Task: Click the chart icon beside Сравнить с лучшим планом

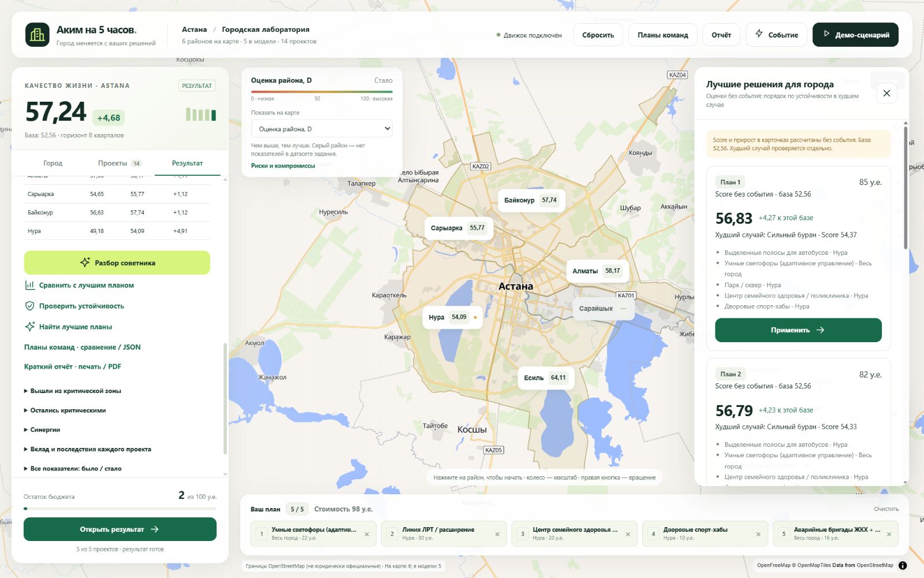Action: tap(29, 285)
